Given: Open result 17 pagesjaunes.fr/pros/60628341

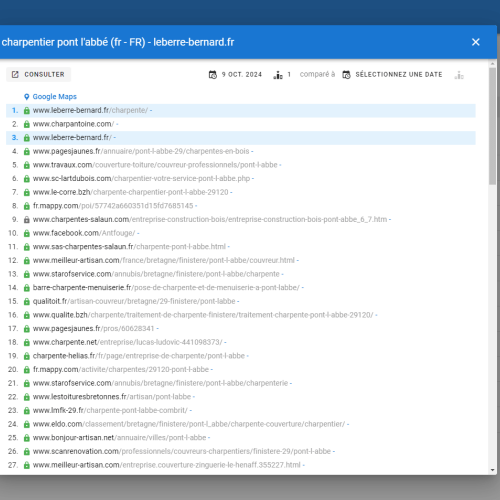Looking at the screenshot, I should pyautogui.click(x=93, y=329).
